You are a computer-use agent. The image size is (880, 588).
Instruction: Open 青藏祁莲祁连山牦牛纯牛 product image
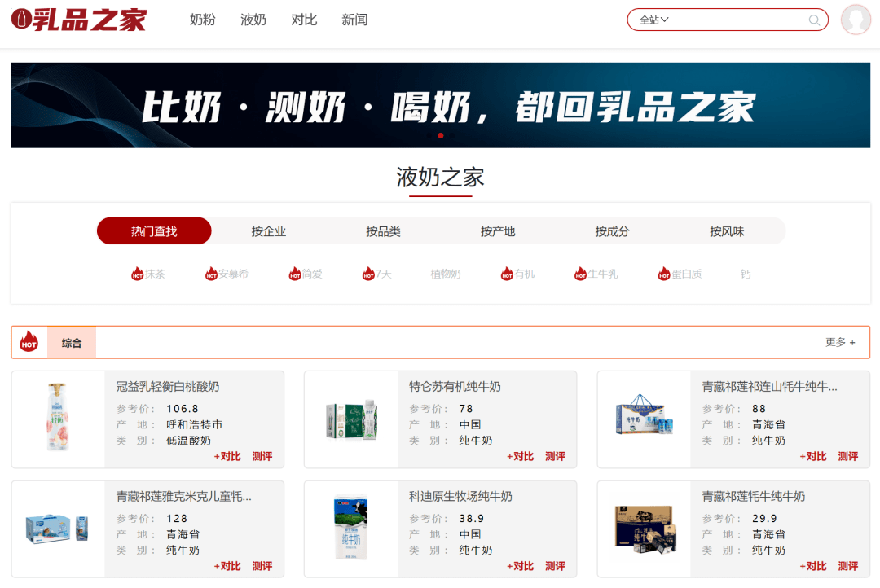click(x=644, y=415)
